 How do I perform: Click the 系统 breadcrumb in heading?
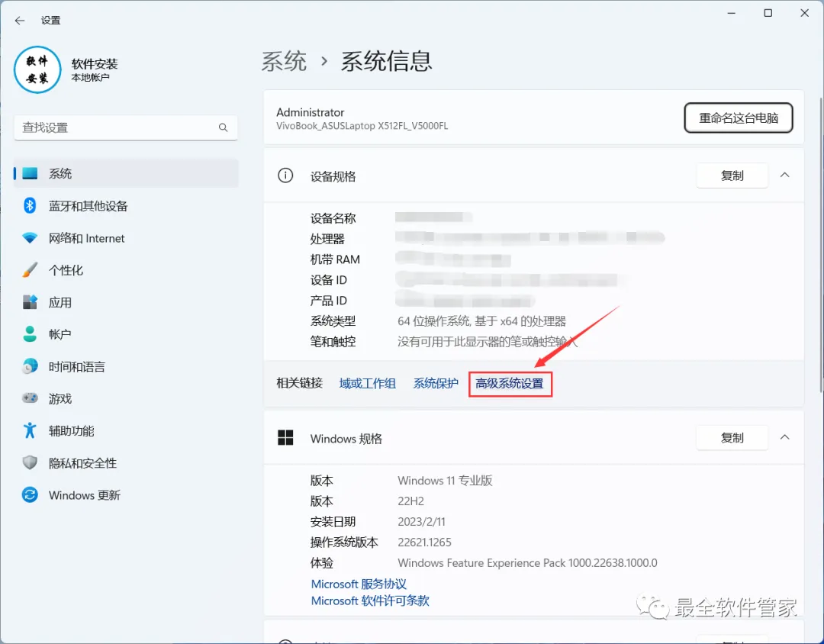pyautogui.click(x=285, y=62)
